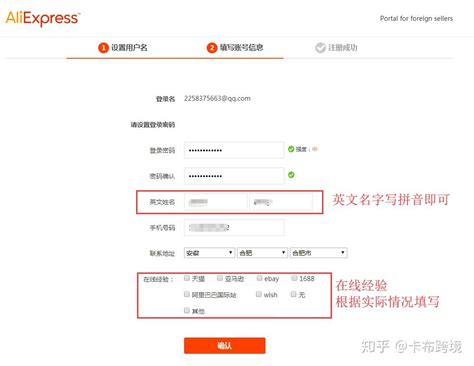Tick the 无 checkbox

pyautogui.click(x=293, y=294)
